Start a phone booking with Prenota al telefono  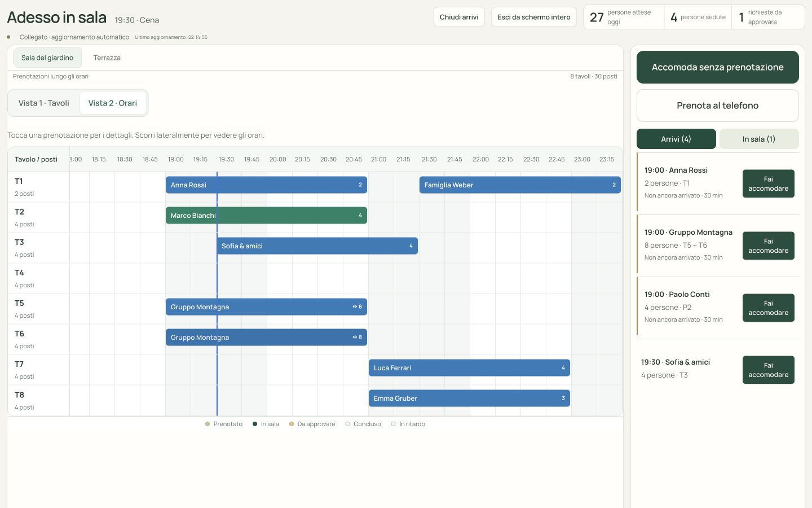718,106
